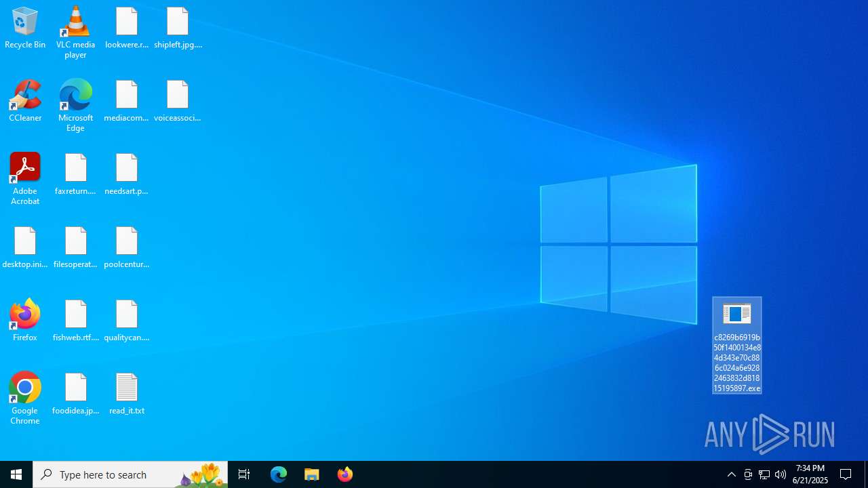Open File Explorer from the taskbar
The image size is (868, 488).
312,474
